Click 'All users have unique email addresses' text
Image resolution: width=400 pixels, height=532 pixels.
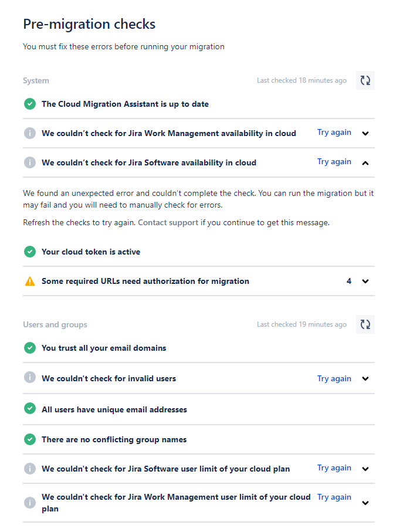point(114,409)
